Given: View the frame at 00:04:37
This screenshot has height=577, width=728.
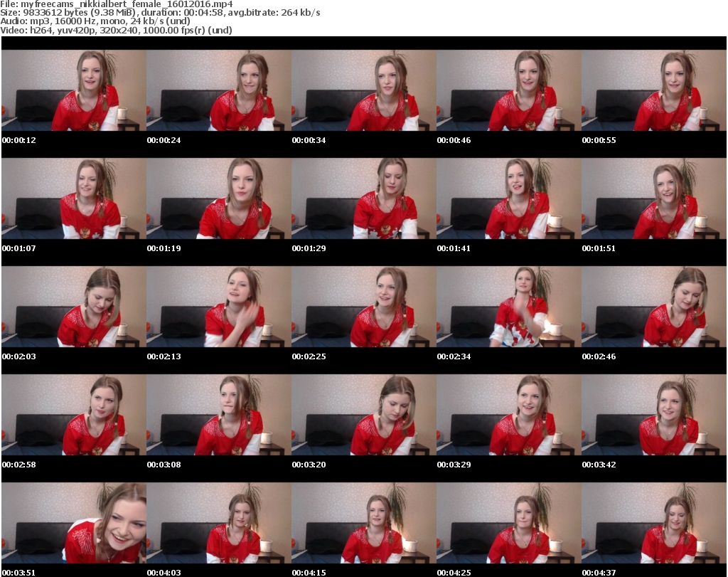Looking at the screenshot, I should tap(654, 523).
